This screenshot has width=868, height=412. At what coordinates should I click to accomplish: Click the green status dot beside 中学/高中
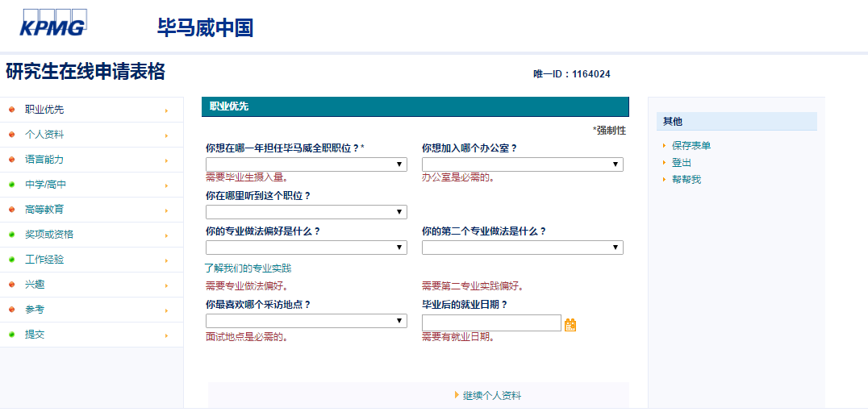coord(11,185)
